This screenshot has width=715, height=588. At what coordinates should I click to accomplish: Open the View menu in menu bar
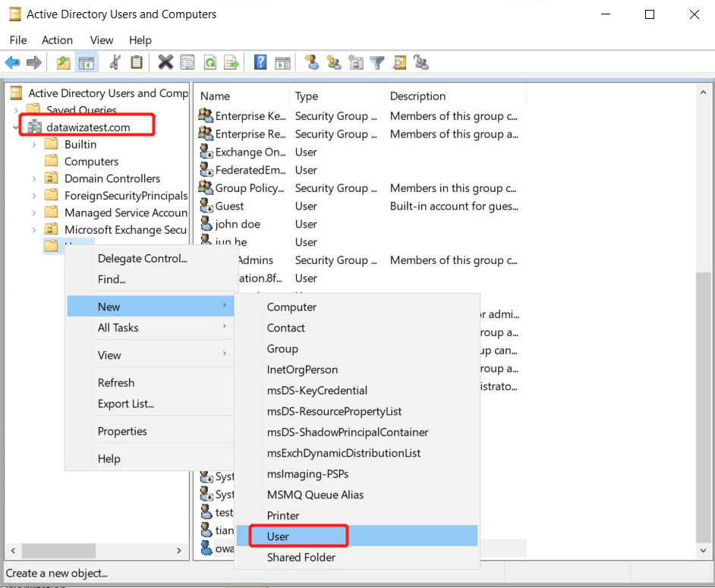(x=101, y=40)
